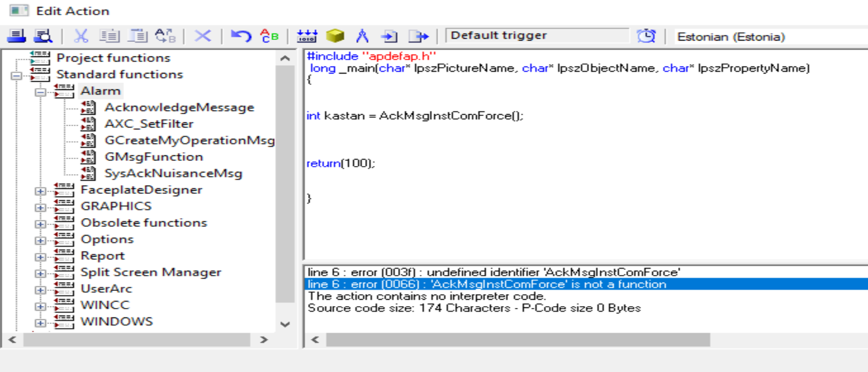This screenshot has height=372, width=868.
Task: Click the Print icon in the toolbar
Action: coord(17,36)
